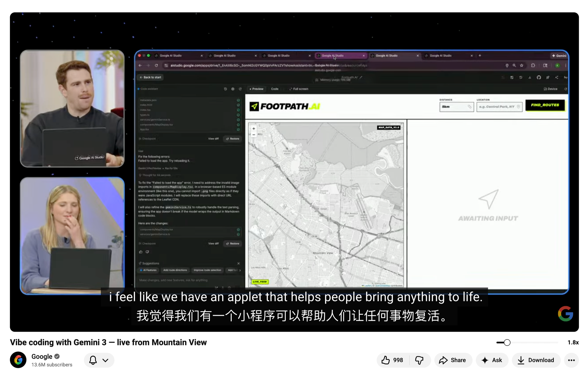Click the Google channel avatar

pos(18,360)
